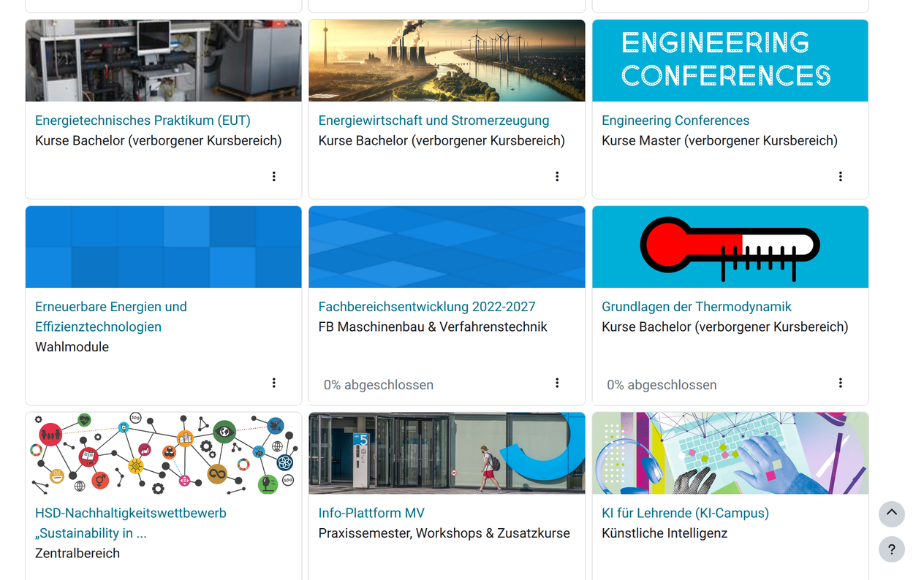This screenshot has height=580, width=924.
Task: Open actions menu for Energietechnisches Praktikum (EUT) card
Action: click(274, 177)
